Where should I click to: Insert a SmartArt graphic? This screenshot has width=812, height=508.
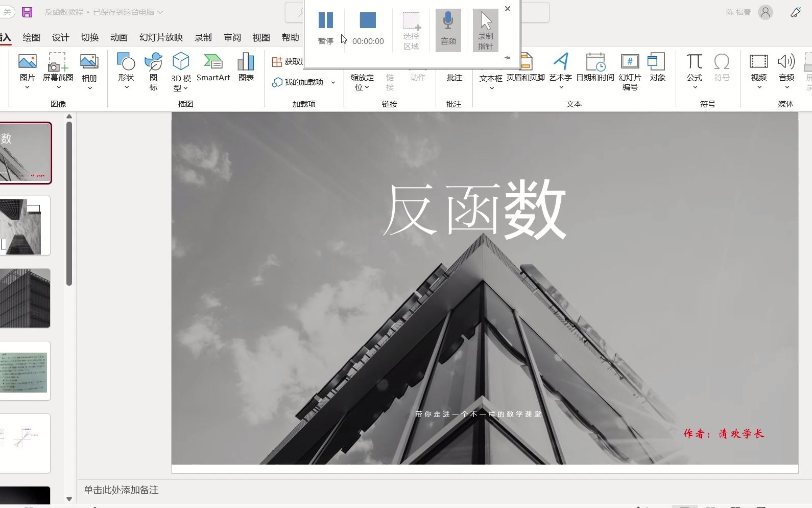[x=213, y=67]
